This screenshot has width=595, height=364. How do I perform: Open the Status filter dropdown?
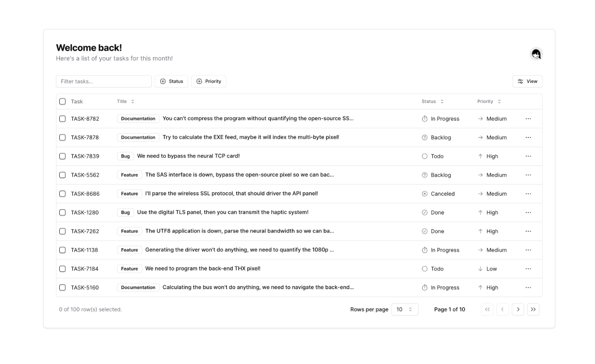[171, 81]
